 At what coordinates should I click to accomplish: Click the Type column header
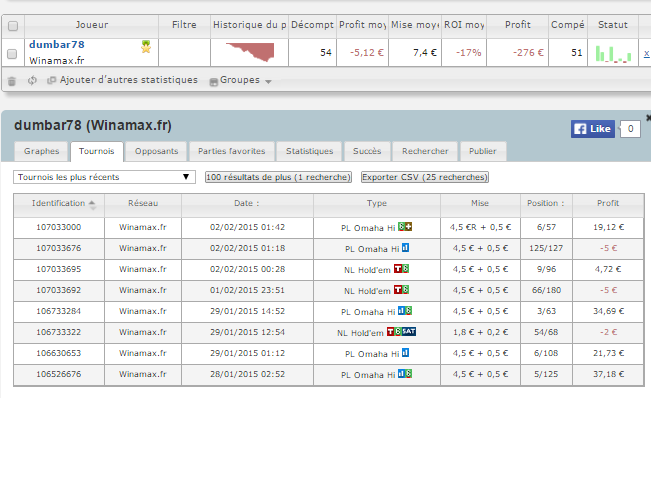coord(377,203)
